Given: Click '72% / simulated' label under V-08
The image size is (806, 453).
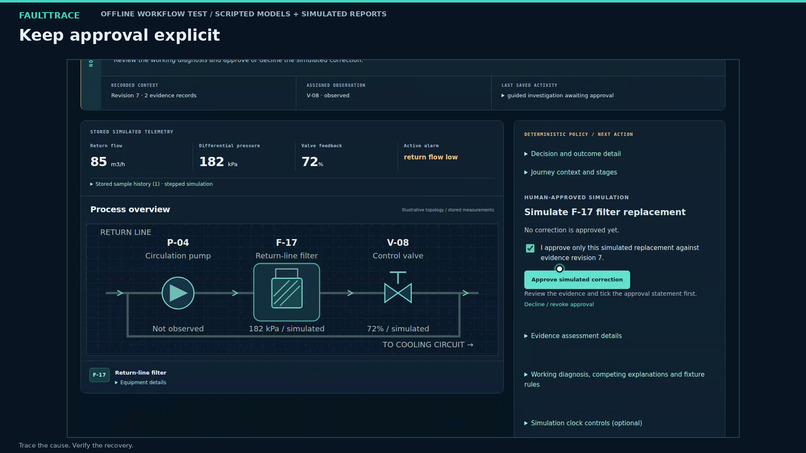Looking at the screenshot, I should pyautogui.click(x=398, y=329).
